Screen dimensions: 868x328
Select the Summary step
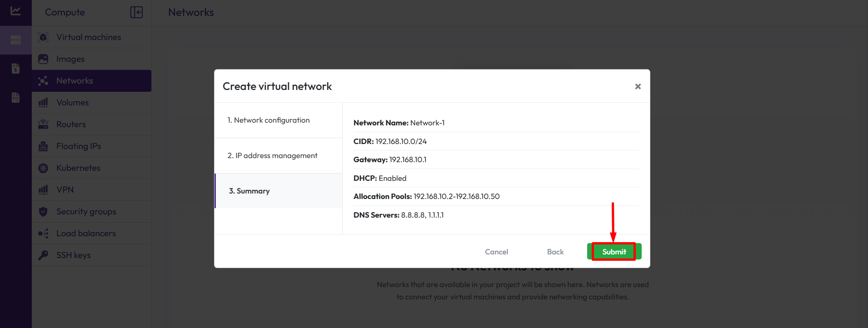249,191
